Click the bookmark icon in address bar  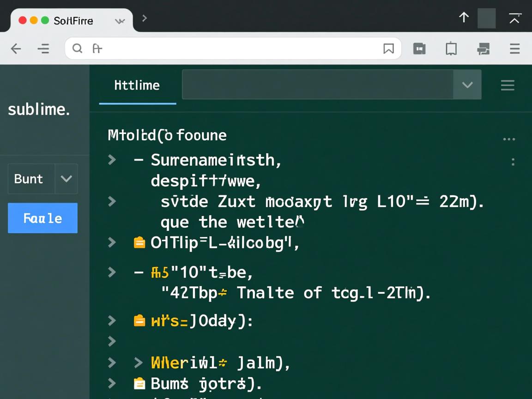coord(388,48)
